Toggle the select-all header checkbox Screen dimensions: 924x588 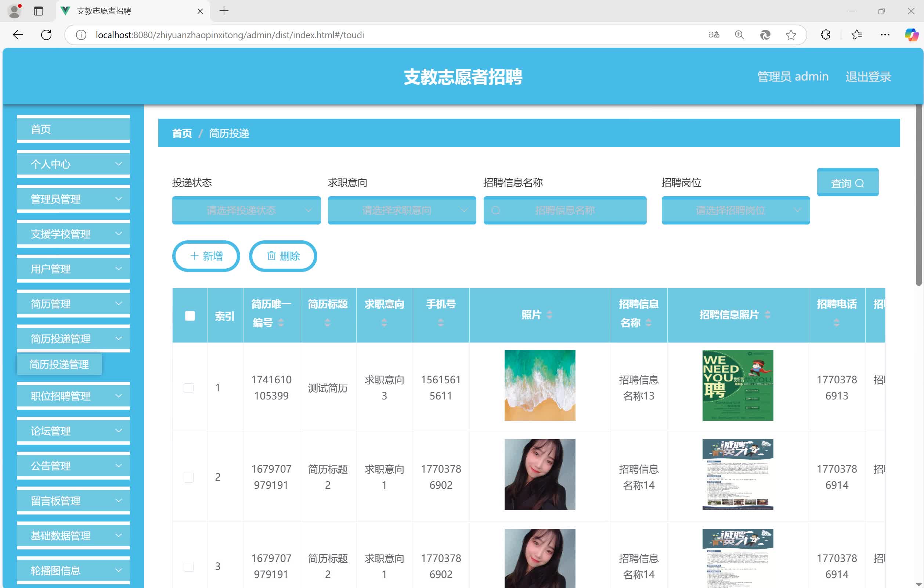(190, 316)
